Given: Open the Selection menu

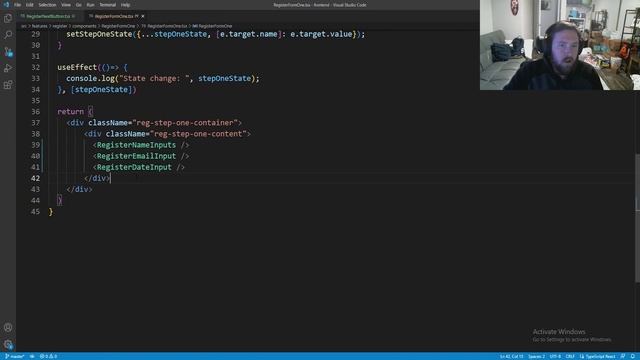Looking at the screenshot, I should tap(47, 5).
